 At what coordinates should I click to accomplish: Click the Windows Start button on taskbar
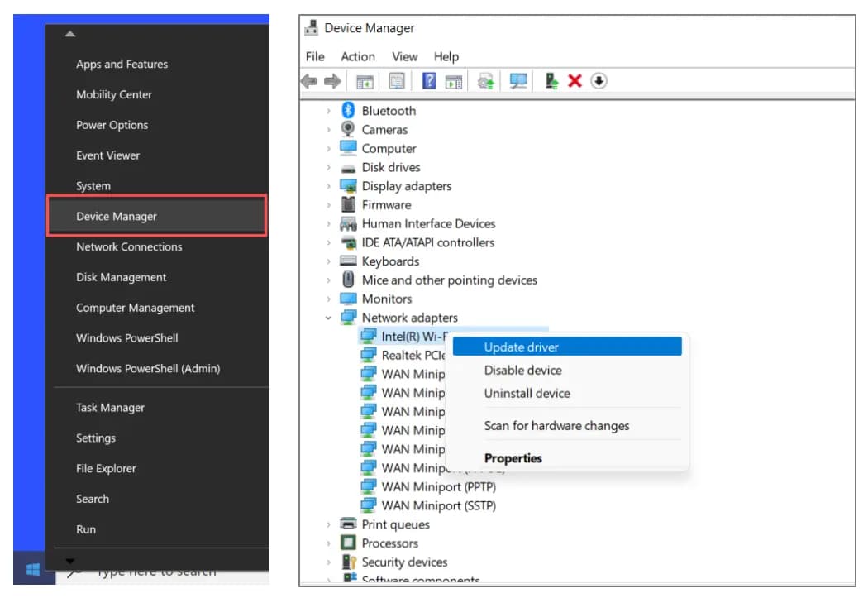pos(31,569)
